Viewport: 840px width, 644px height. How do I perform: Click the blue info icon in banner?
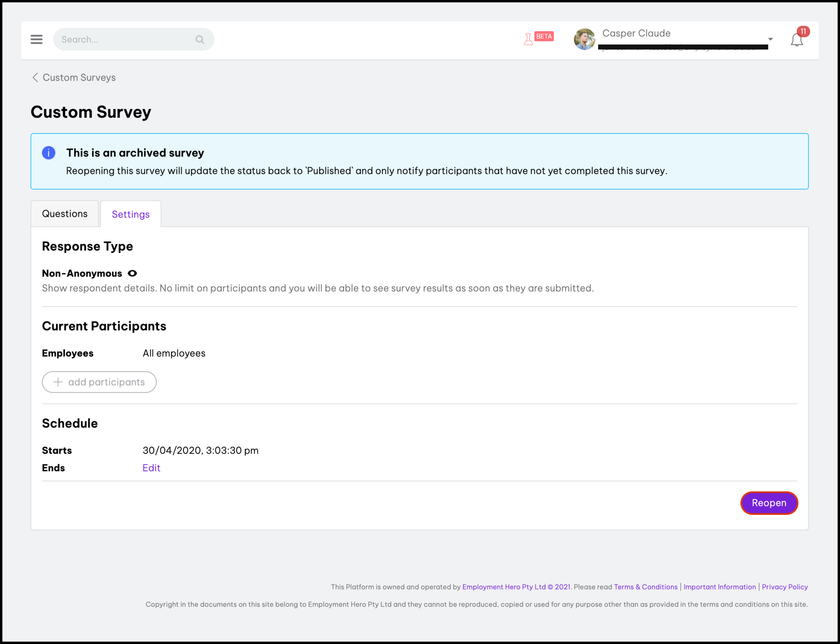pyautogui.click(x=49, y=153)
